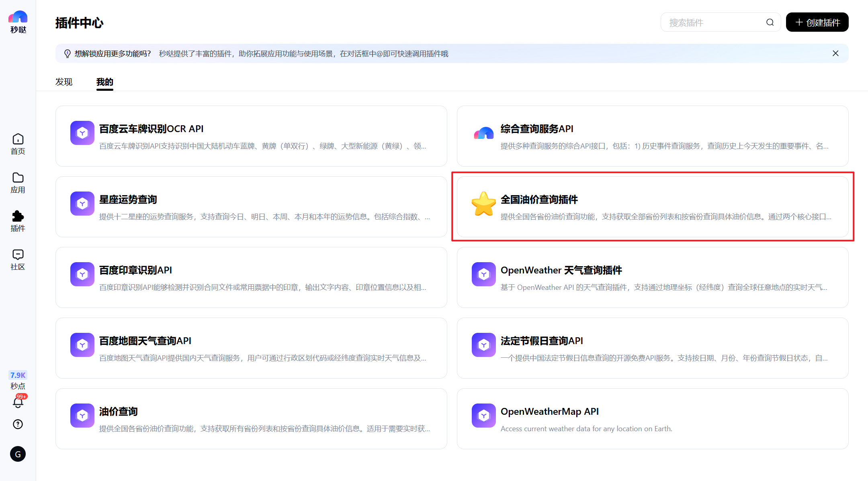Click the magnifier icon in the search box
Viewport: 868px width, 481px height.
[x=770, y=22]
